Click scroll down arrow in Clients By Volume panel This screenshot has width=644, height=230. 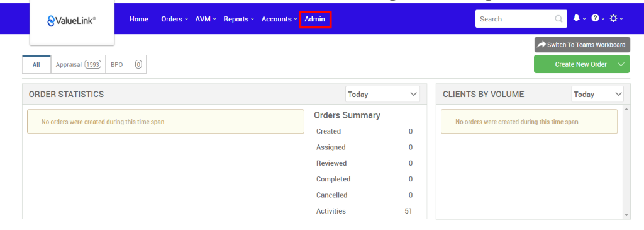pyautogui.click(x=626, y=215)
